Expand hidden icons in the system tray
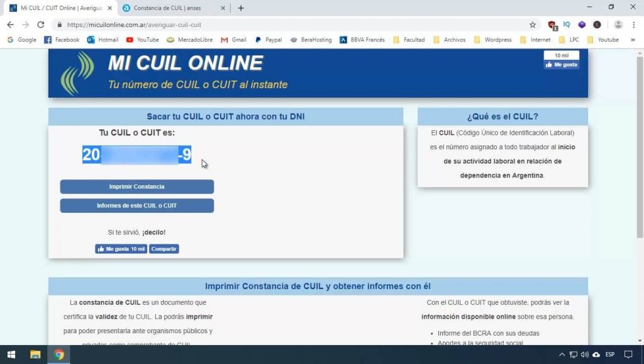Screen dimensions: 644x364 coord(562,354)
